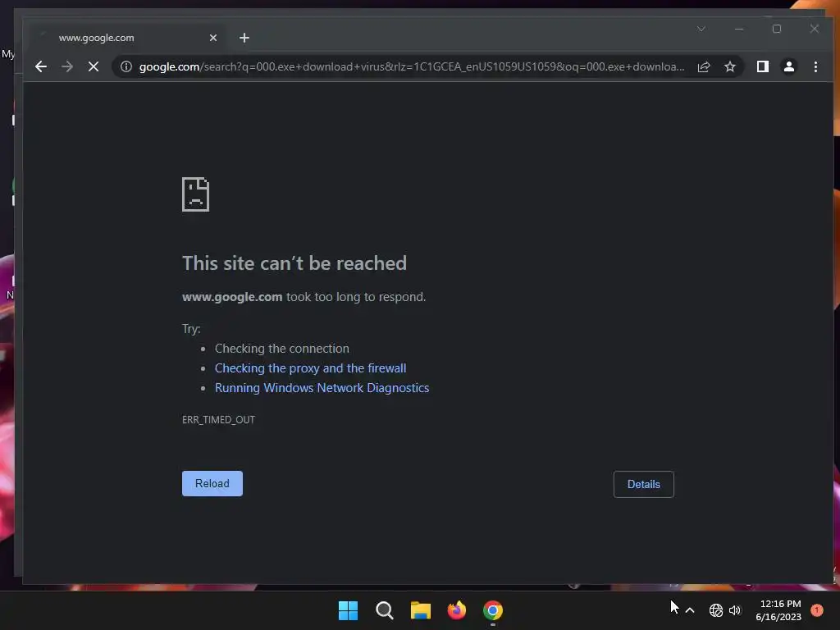Stop loading the page
This screenshot has height=630, width=840.
tap(94, 66)
